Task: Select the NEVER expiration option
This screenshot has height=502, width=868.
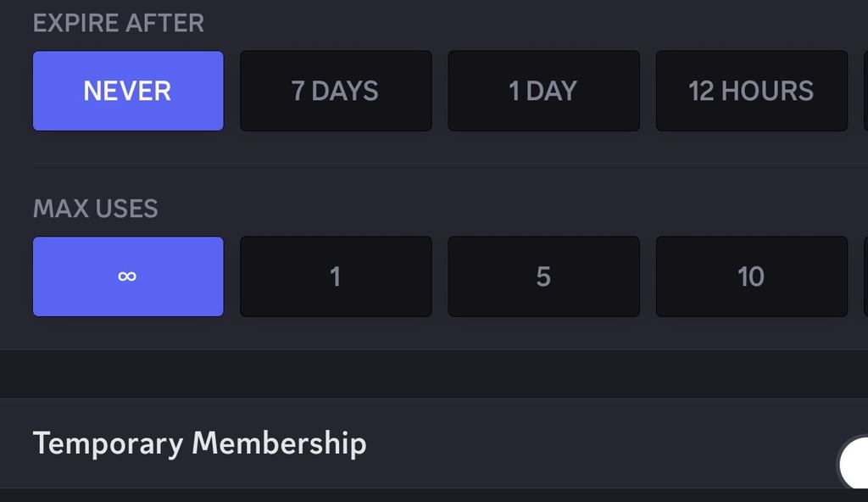Action: [x=128, y=91]
